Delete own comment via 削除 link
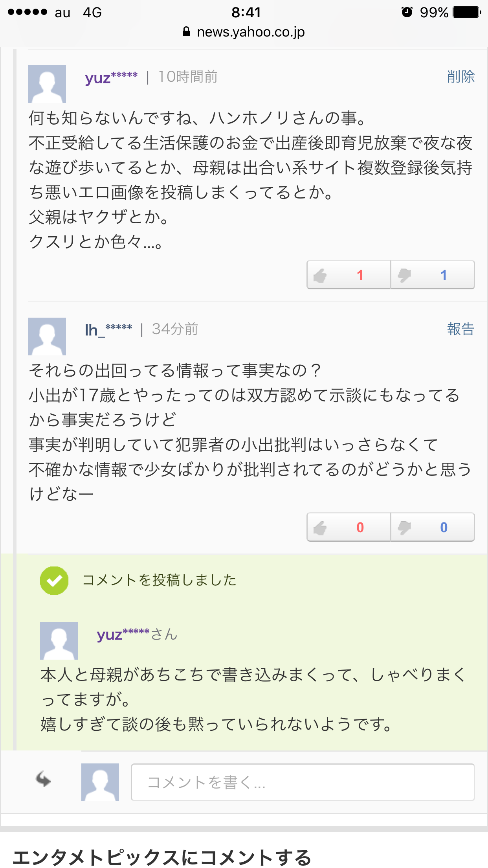The image size is (488, 868). coord(461,77)
